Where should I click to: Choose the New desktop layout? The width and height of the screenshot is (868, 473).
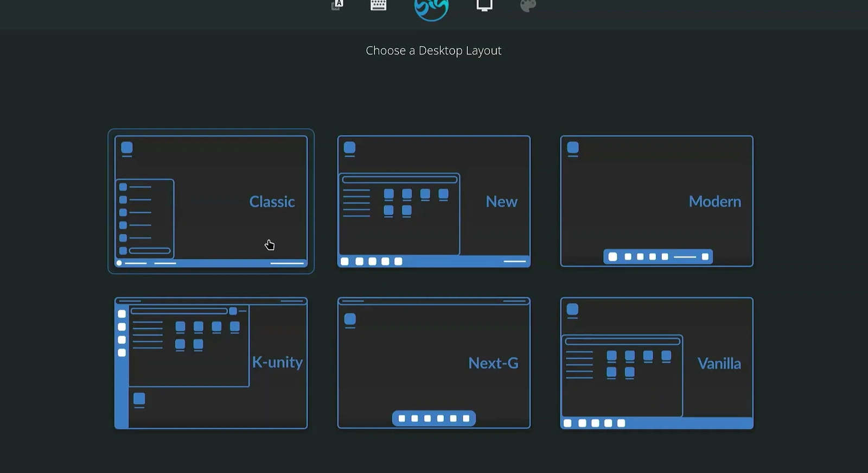tap(434, 201)
